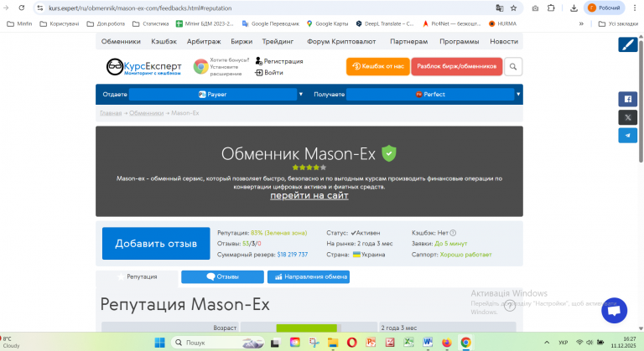Open the blue chat support bubble
The height and width of the screenshot is (351, 644).
614,310
